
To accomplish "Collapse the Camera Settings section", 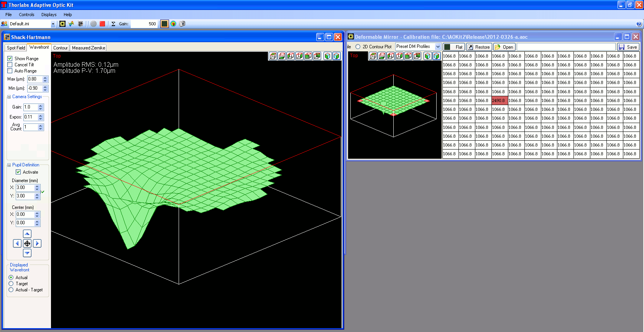I will 9,97.
